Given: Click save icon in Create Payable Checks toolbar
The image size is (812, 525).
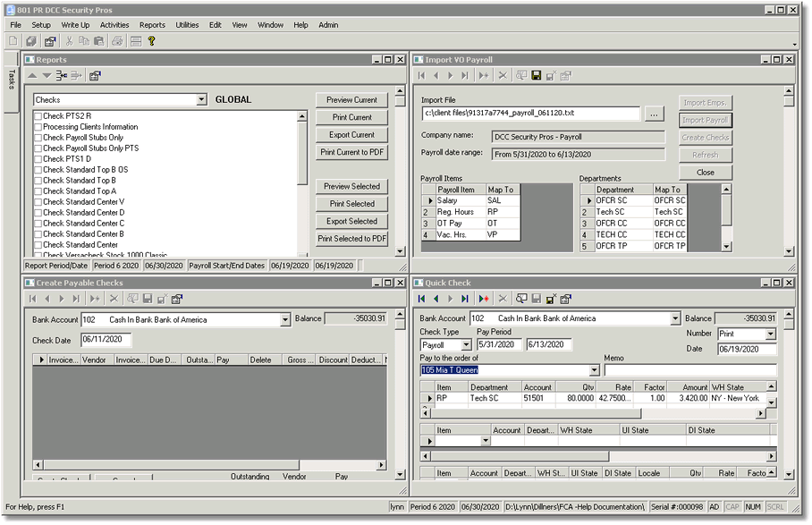Looking at the screenshot, I should point(148,299).
